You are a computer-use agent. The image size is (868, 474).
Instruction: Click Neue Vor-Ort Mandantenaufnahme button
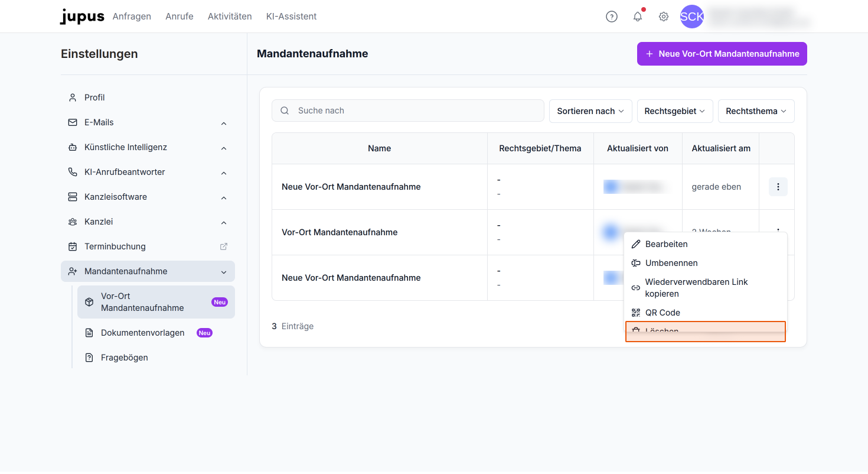click(x=722, y=54)
